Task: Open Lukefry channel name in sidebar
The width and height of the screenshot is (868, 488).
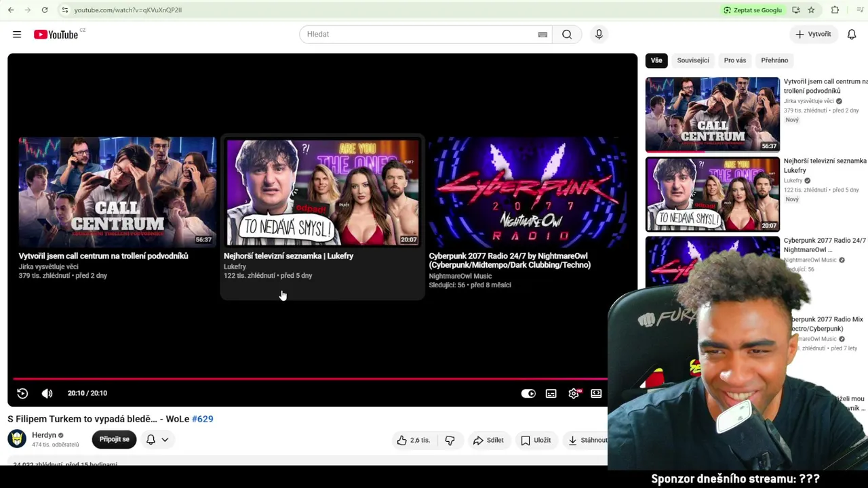Action: [793, 180]
